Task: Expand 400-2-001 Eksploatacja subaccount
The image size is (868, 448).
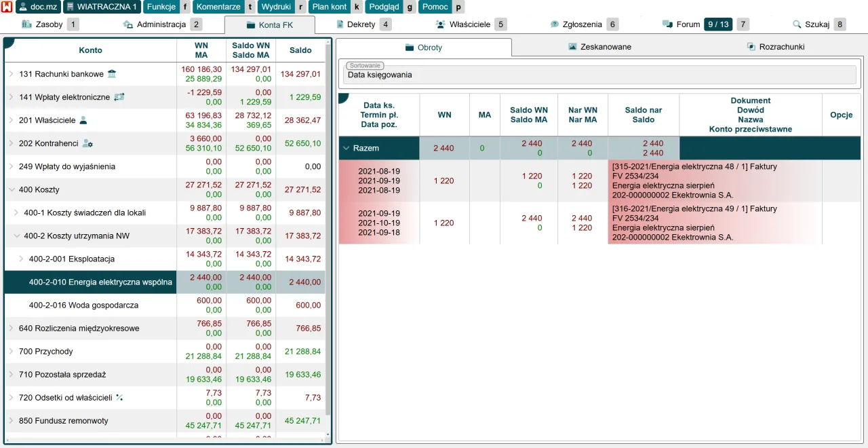Action: tap(21, 259)
